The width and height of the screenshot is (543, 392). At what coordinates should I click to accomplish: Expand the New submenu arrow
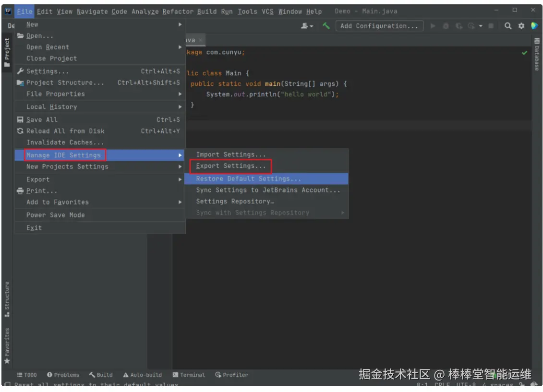[180, 24]
